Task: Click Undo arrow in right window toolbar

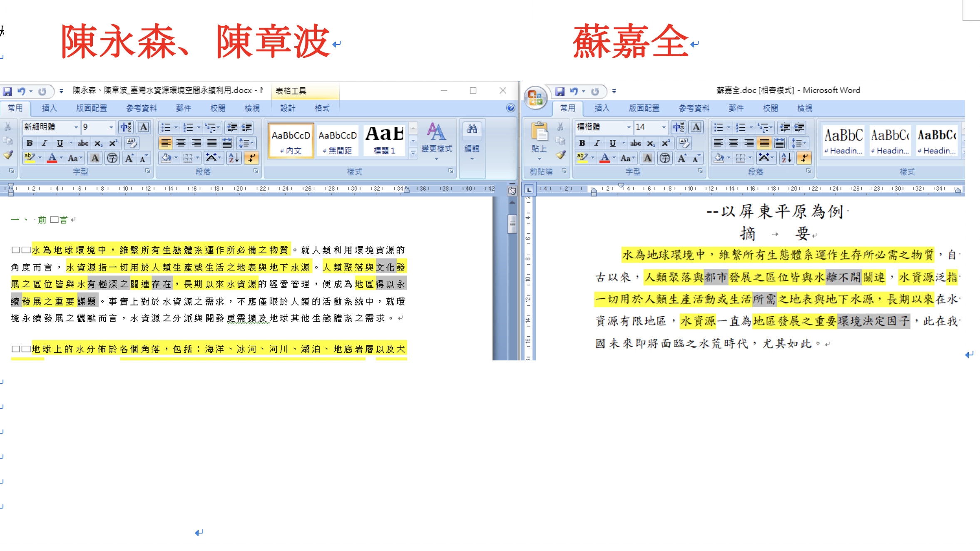Action: point(574,91)
